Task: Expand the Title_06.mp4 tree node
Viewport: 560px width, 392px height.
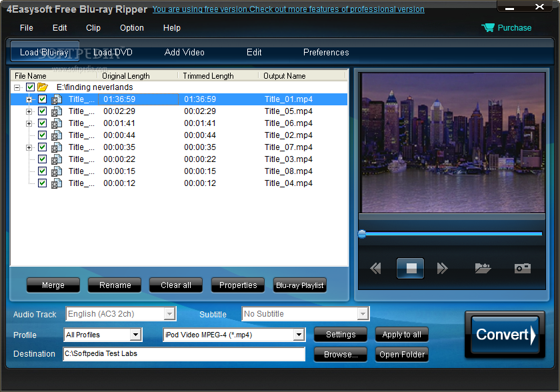Action: point(29,123)
